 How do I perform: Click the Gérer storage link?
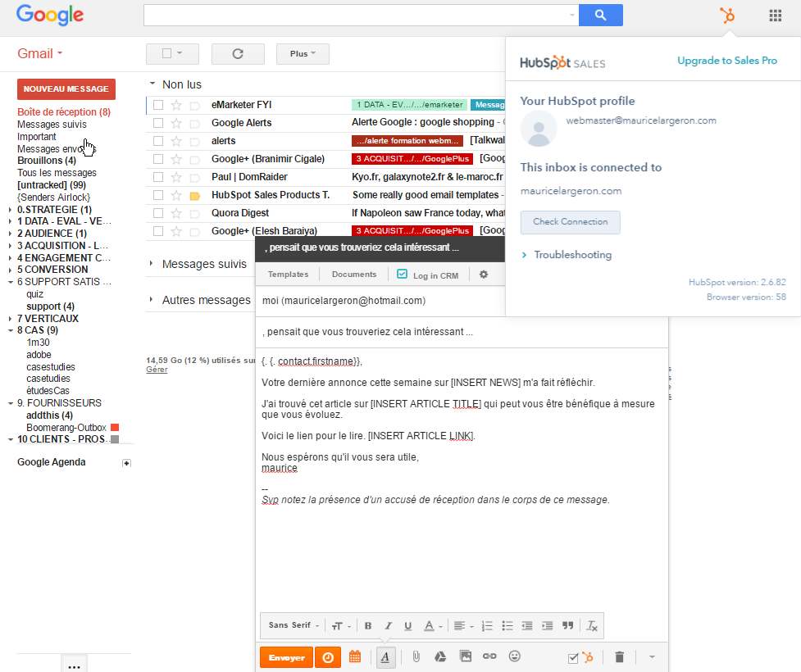pyautogui.click(x=157, y=370)
